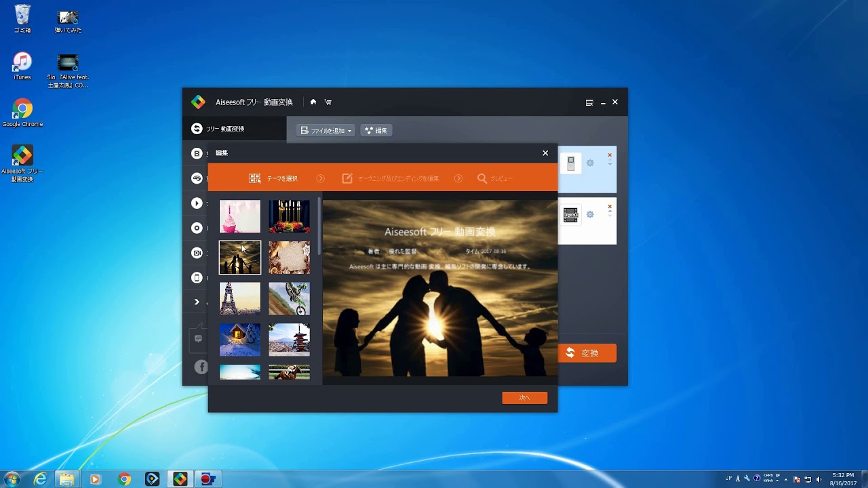Expand the sidebar with chevron arrow
Screen dimensions: 868x488
[197, 302]
